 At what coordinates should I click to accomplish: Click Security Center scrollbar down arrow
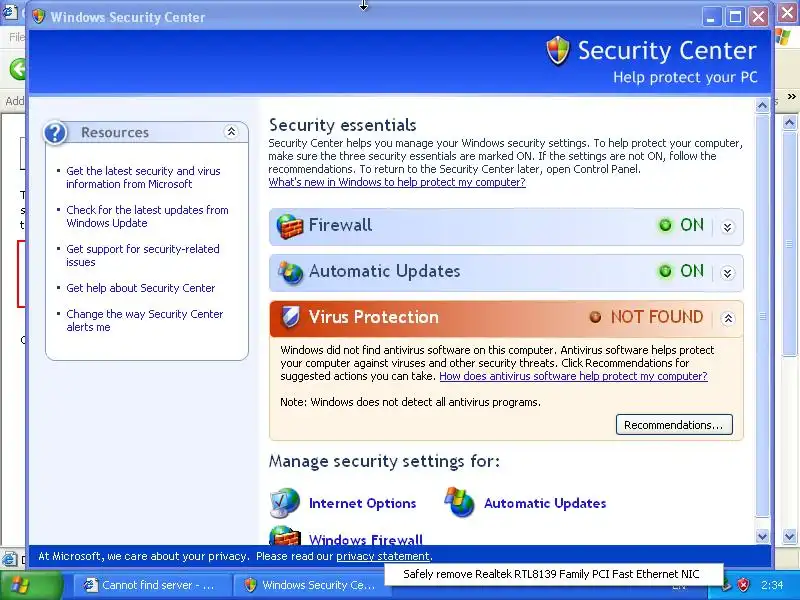[x=762, y=536]
